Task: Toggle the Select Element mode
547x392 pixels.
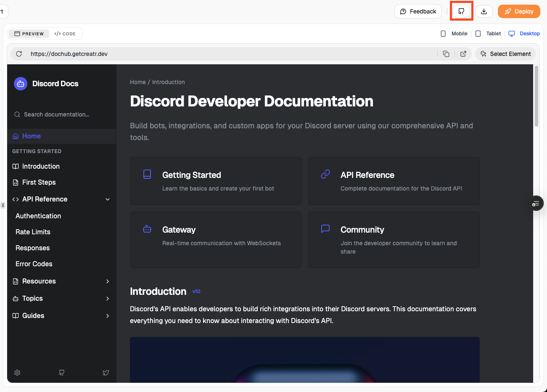Action: [x=506, y=54]
